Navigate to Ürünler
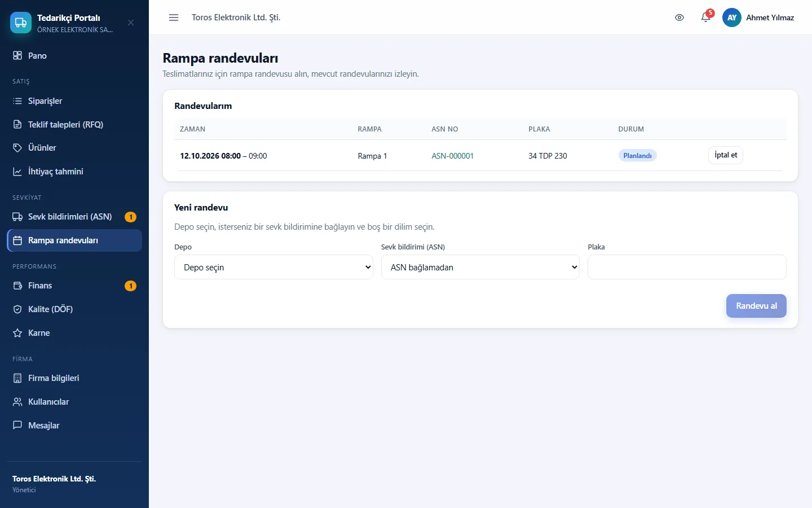This screenshot has height=508, width=812. (74, 148)
